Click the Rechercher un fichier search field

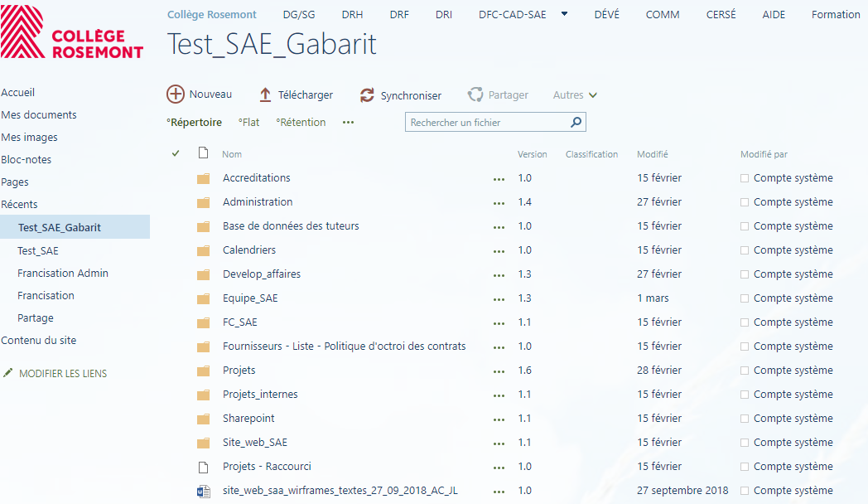[487, 123]
